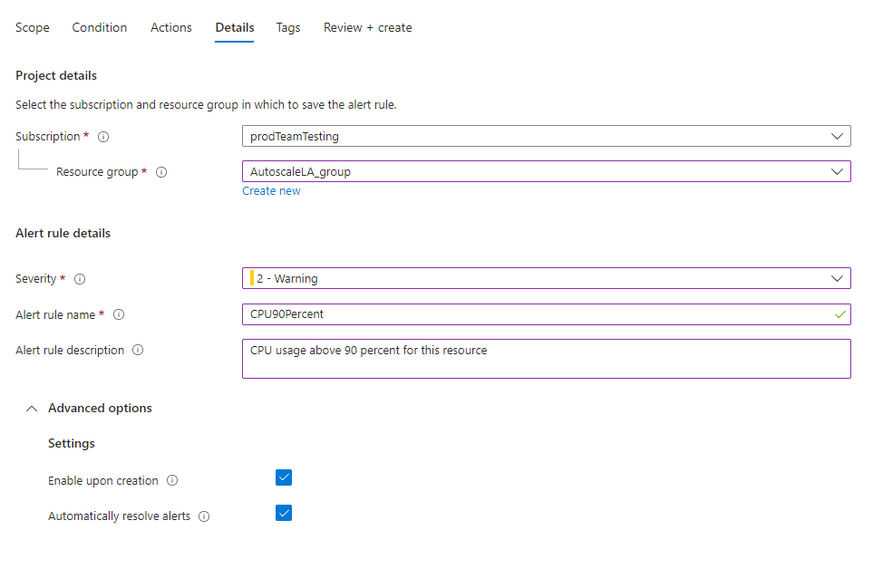Click info icon next to Alert rule name
Viewport: 883px width, 588px height.
119,315
